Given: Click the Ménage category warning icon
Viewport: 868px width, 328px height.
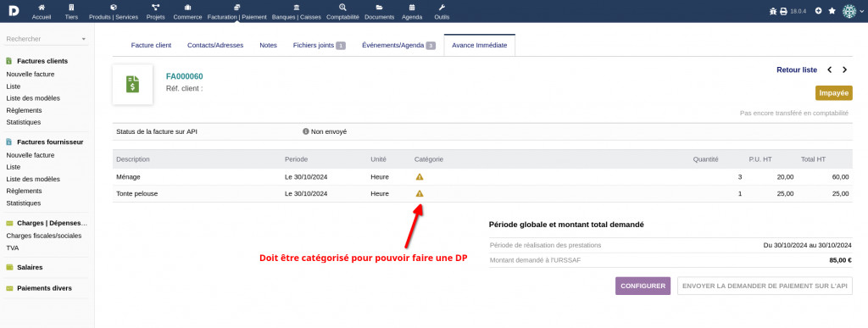Looking at the screenshot, I should (420, 177).
